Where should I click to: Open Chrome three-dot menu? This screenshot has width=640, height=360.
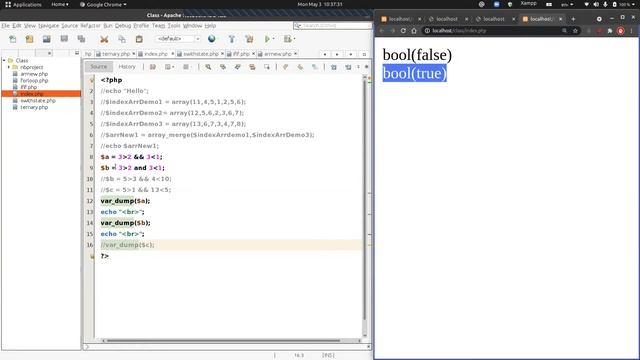[631, 31]
